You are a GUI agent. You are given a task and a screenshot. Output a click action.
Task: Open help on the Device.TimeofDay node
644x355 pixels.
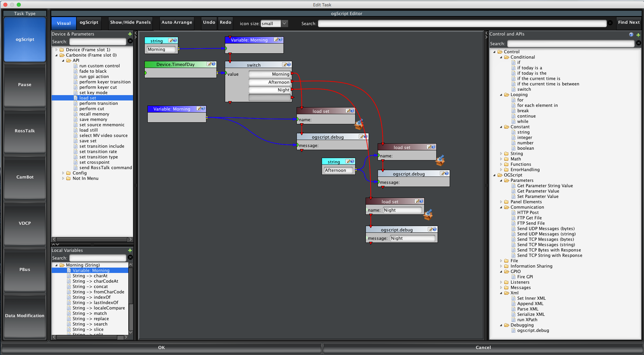click(x=213, y=64)
